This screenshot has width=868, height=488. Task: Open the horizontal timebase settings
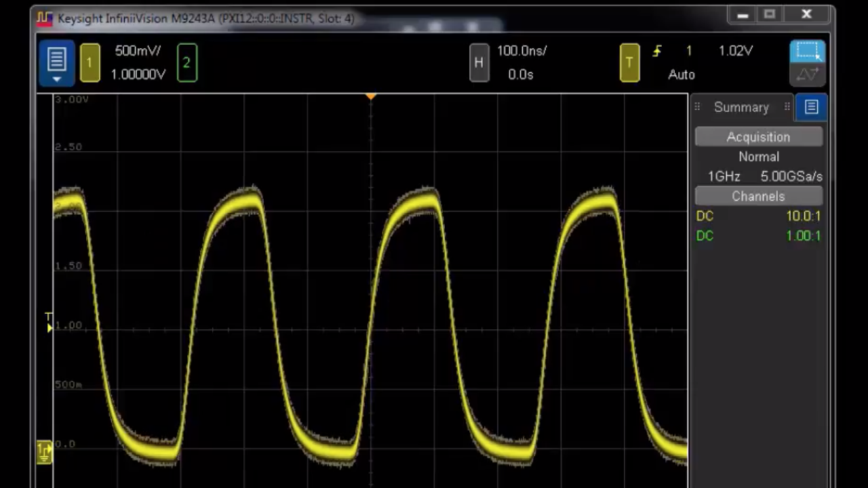(x=479, y=62)
